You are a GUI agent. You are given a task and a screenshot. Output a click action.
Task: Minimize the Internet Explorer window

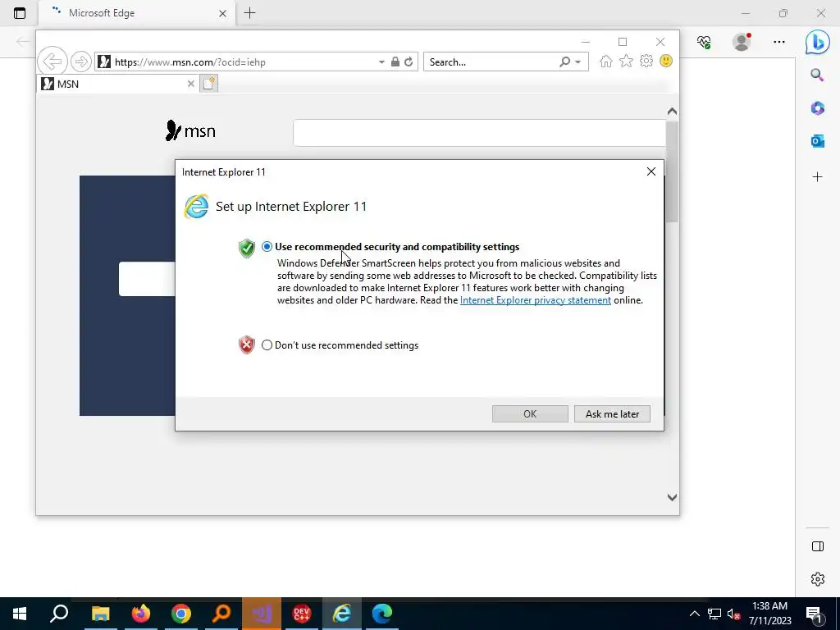click(x=585, y=42)
